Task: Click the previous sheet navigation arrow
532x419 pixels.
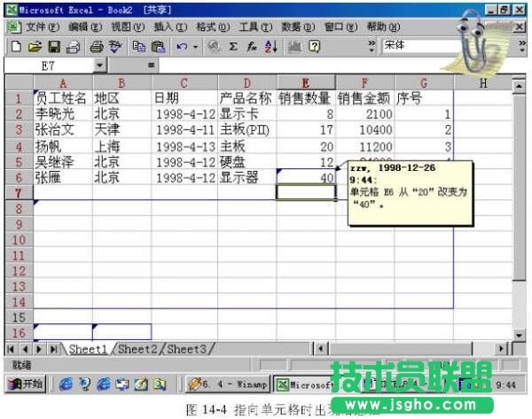Action: point(25,349)
